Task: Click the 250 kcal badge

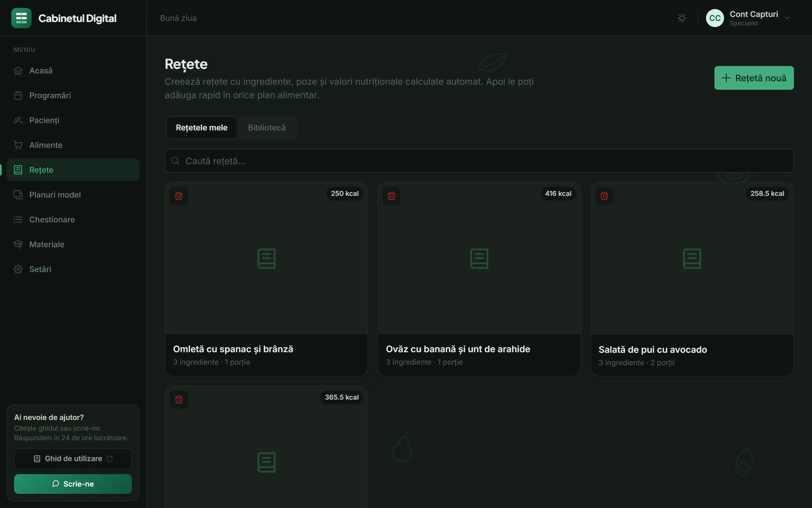Action: tap(345, 194)
